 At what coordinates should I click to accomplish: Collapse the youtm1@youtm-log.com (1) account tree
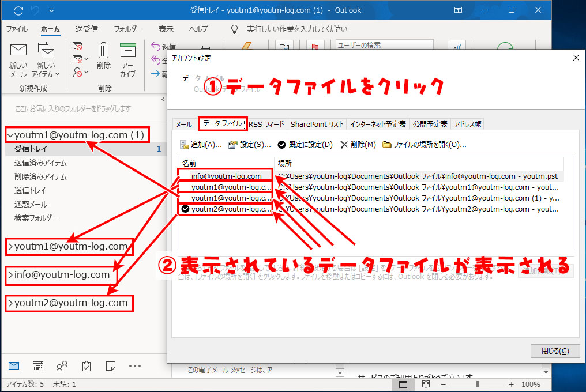coord(10,135)
